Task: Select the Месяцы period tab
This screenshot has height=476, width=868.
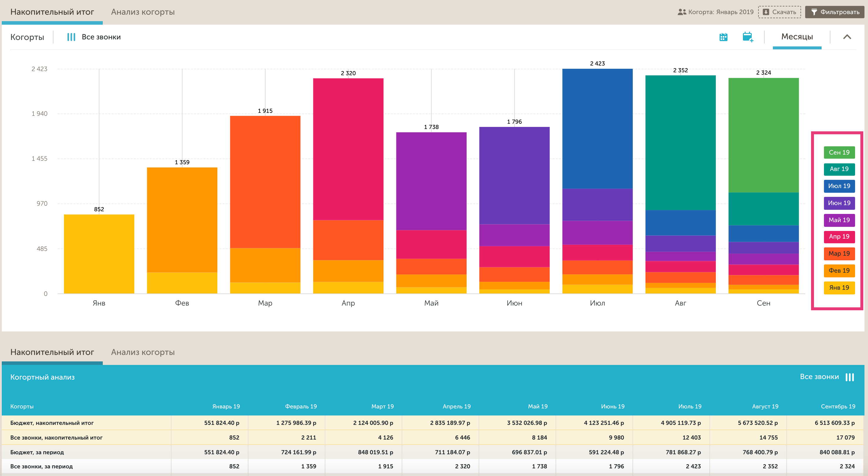Action: pos(797,37)
